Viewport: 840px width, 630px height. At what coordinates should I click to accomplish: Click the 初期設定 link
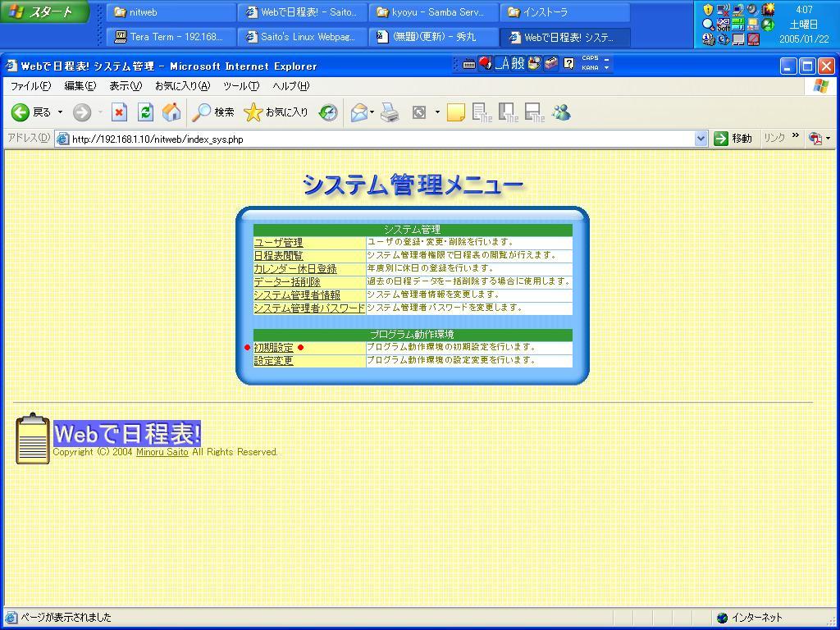[273, 348]
